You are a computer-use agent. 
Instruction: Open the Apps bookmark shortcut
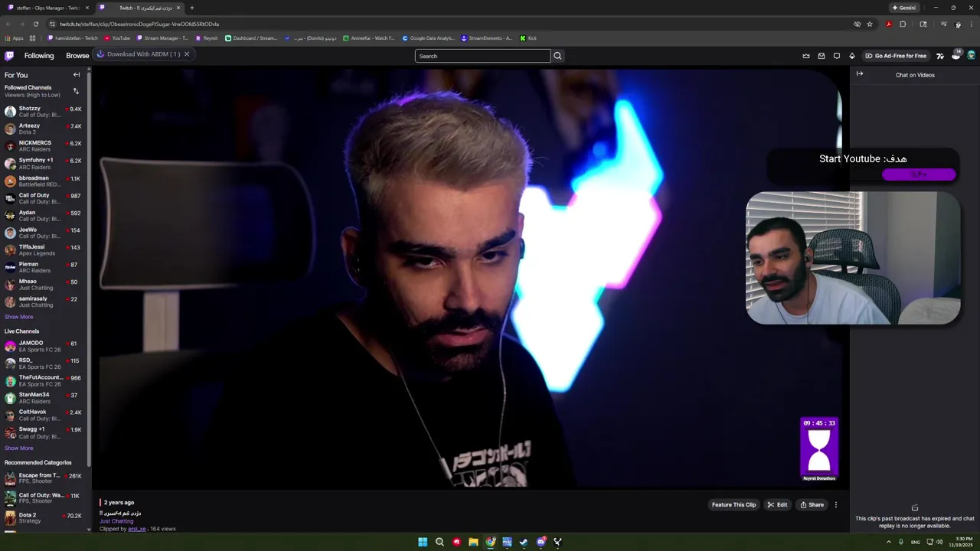click(15, 38)
